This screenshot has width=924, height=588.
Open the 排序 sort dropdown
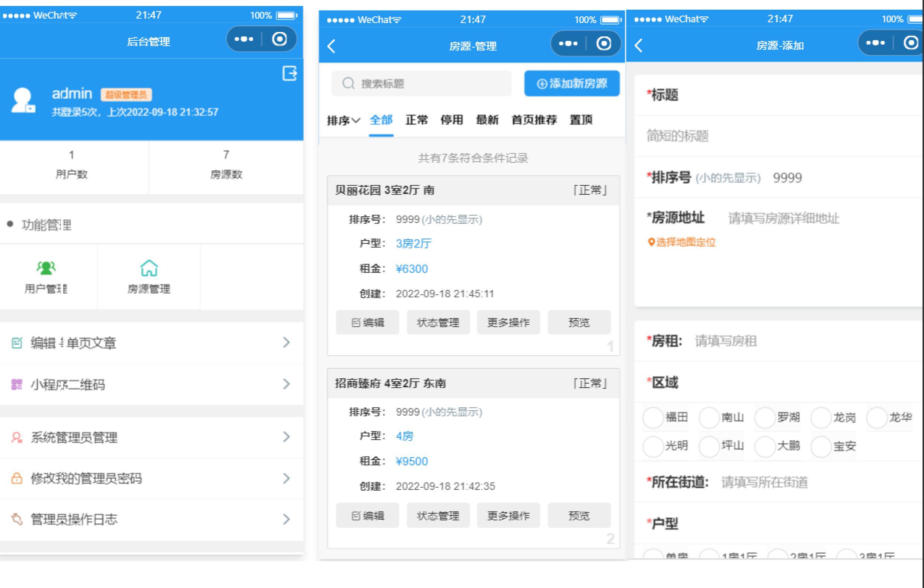click(x=343, y=120)
